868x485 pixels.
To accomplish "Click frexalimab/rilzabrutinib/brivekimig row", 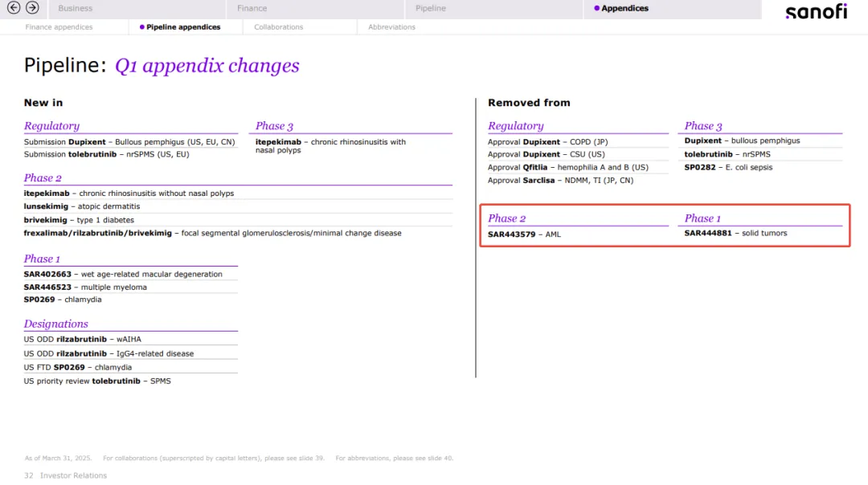I will coord(212,234).
